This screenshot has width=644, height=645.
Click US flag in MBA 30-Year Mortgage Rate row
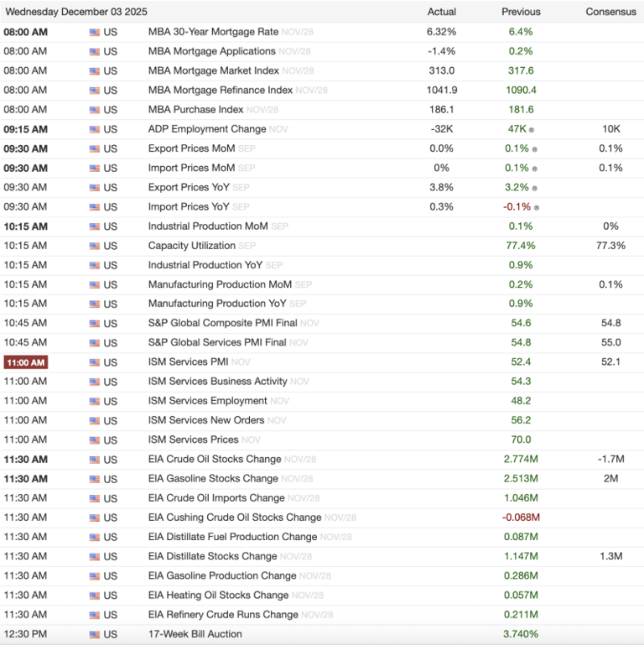coord(95,32)
